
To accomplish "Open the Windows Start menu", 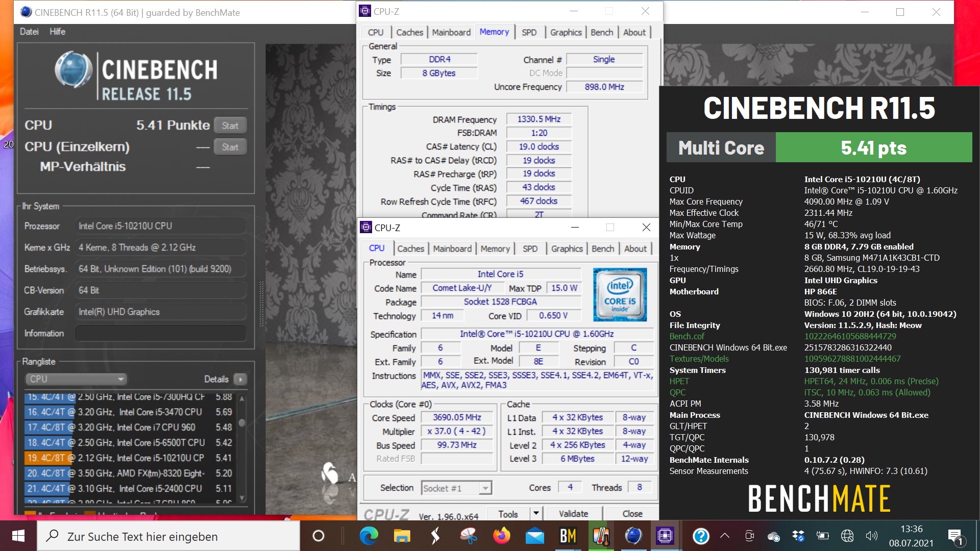I will [18, 536].
